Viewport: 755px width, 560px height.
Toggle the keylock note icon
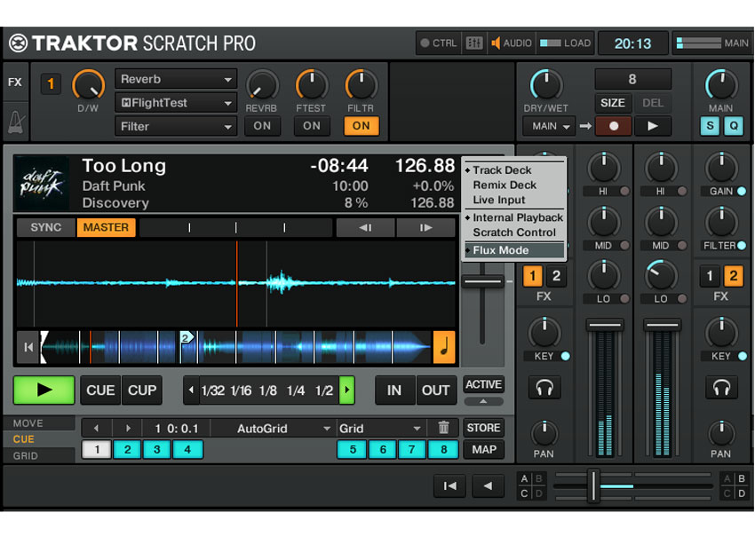444,347
